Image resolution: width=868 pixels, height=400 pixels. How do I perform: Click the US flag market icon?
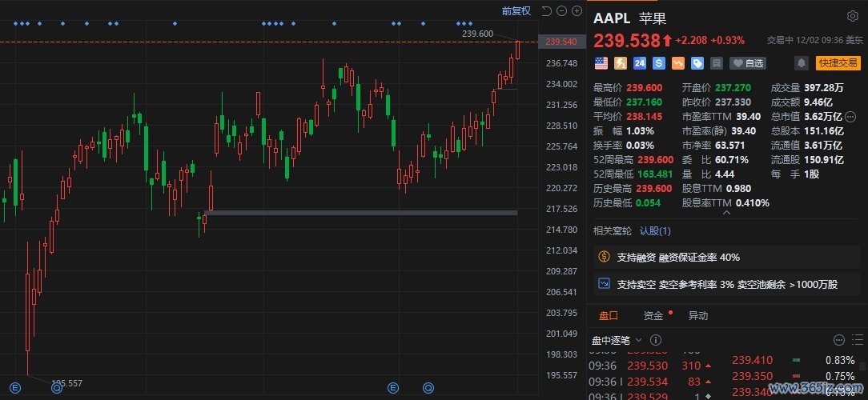point(601,63)
